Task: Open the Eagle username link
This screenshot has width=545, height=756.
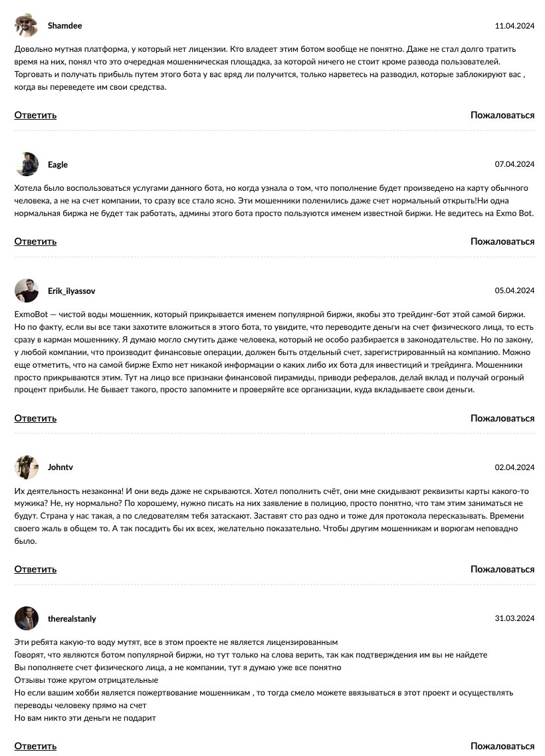Action: point(58,165)
